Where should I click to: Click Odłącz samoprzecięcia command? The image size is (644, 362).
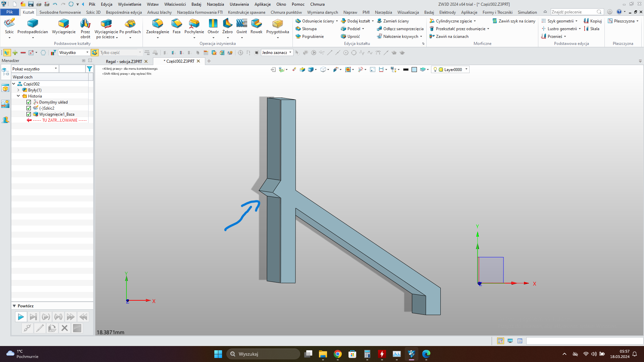pyautogui.click(x=400, y=29)
